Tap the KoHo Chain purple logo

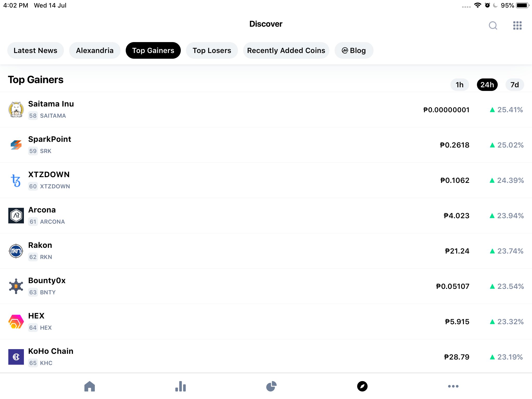tap(16, 357)
